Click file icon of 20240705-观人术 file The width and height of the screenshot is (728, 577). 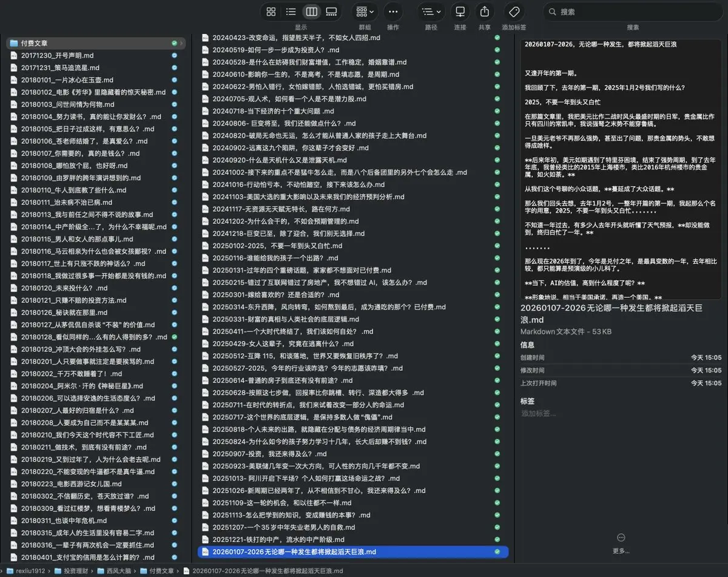(205, 99)
